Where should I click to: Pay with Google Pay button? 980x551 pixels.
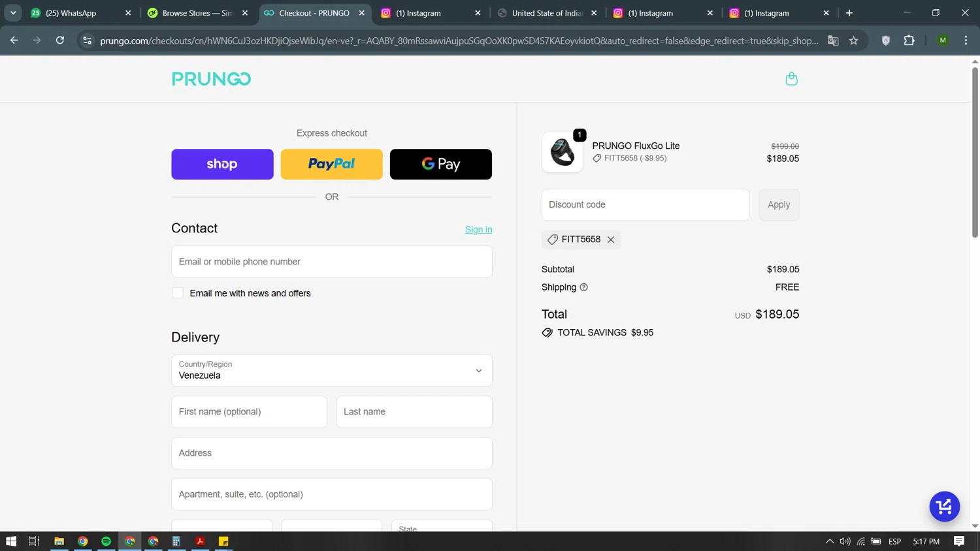440,164
